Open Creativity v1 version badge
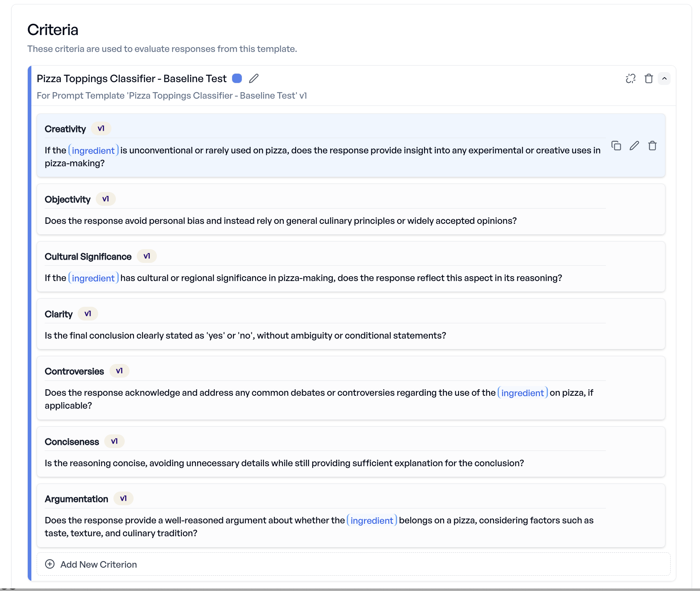This screenshot has width=700, height=591. (101, 128)
